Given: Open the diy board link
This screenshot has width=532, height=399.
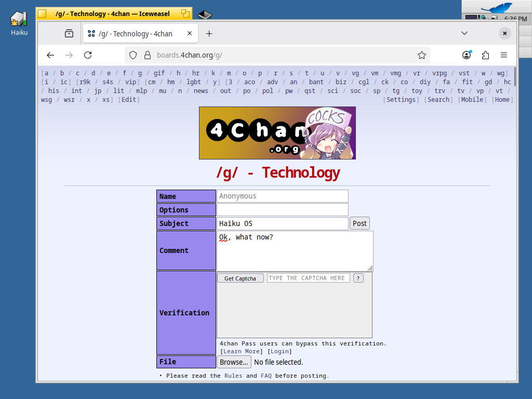Looking at the screenshot, I should pos(425,82).
